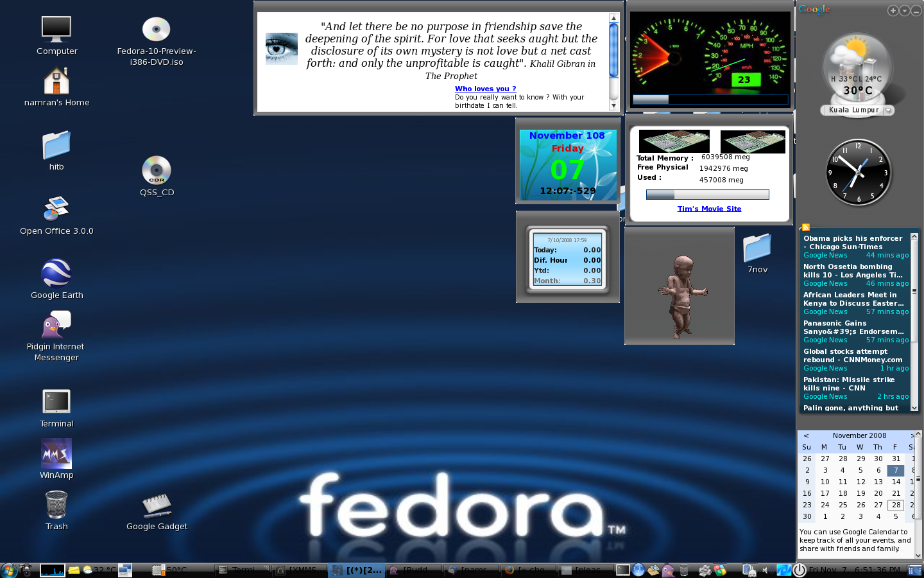Go to previous month in the calendar gadget
This screenshot has height=578, width=924.
click(x=806, y=435)
